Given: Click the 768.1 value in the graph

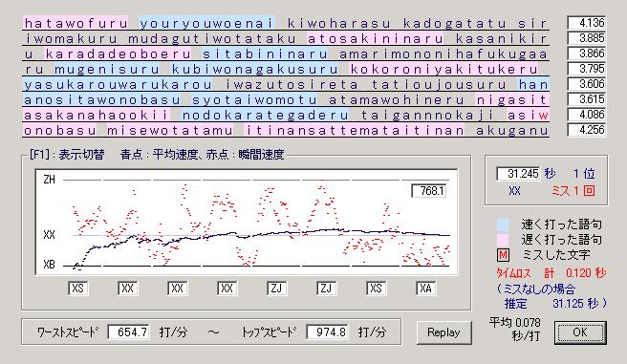Looking at the screenshot, I should tap(429, 191).
